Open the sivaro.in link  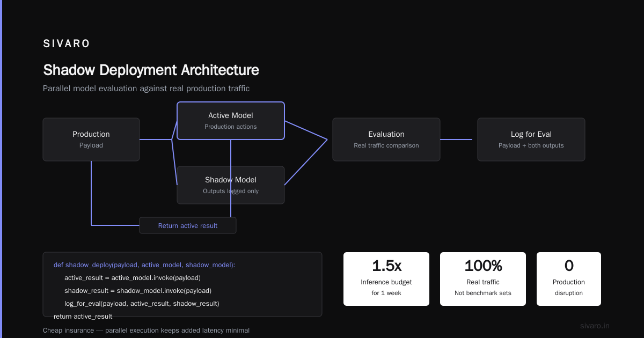[595, 326]
